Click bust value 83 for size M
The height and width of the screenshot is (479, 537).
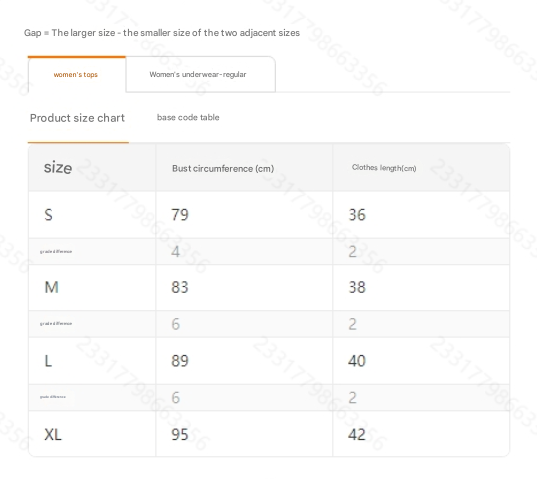pyautogui.click(x=180, y=287)
